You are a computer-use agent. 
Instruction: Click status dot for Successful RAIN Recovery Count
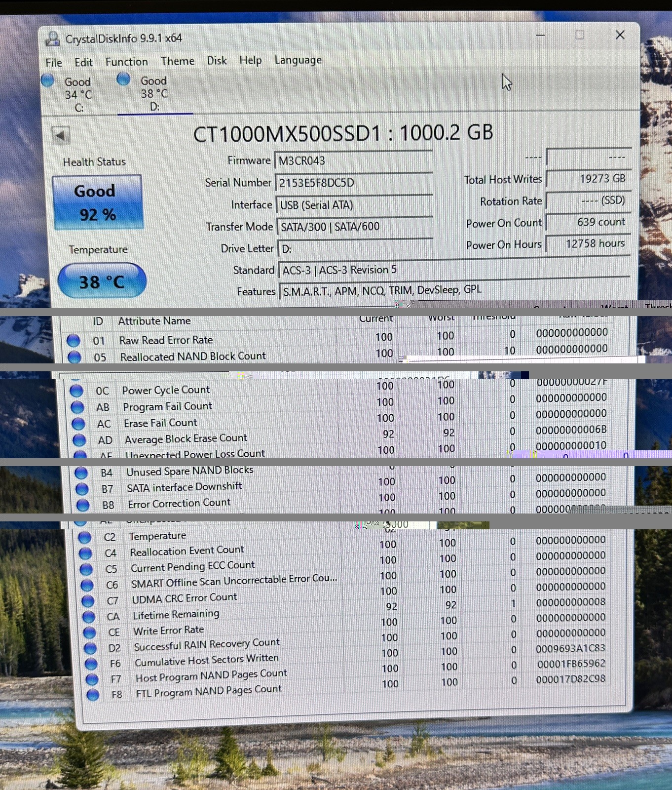coord(91,648)
